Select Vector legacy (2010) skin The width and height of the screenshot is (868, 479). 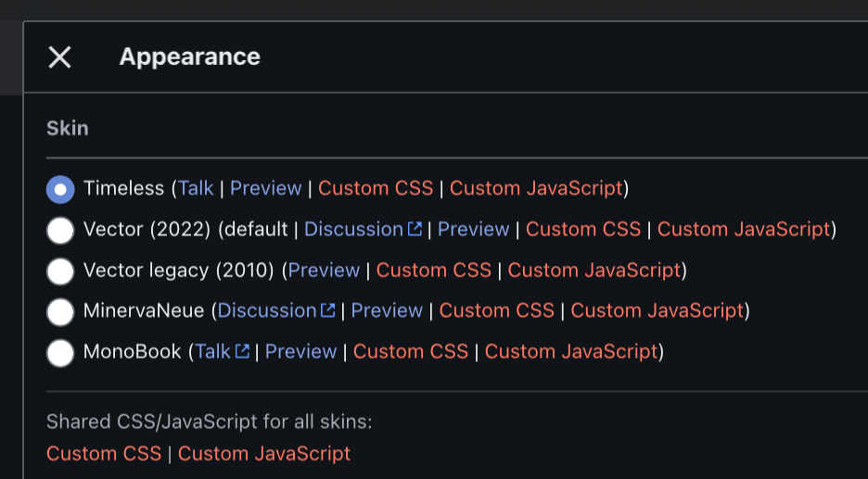[60, 271]
